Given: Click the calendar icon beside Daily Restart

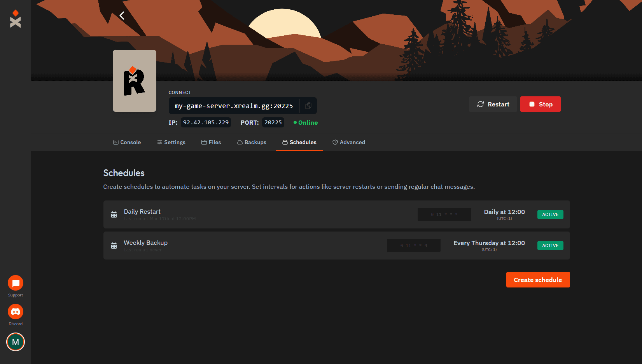Looking at the screenshot, I should coord(114,214).
